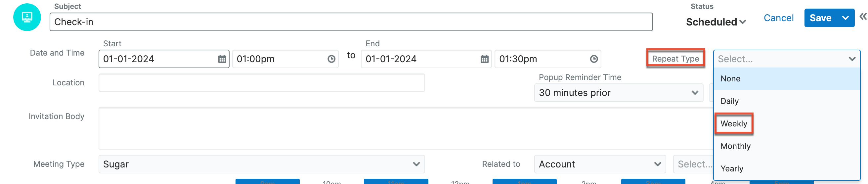Open the Save button dropdown arrow

[x=845, y=18]
